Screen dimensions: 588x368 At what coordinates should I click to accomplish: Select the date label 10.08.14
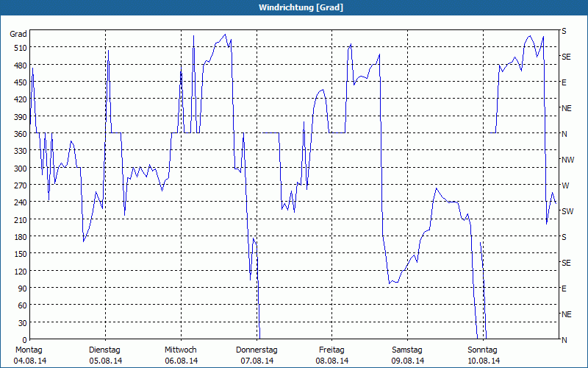(x=483, y=361)
